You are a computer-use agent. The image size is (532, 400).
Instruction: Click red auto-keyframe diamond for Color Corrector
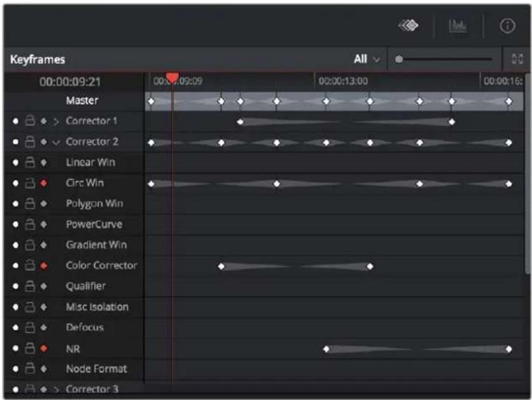coord(44,266)
